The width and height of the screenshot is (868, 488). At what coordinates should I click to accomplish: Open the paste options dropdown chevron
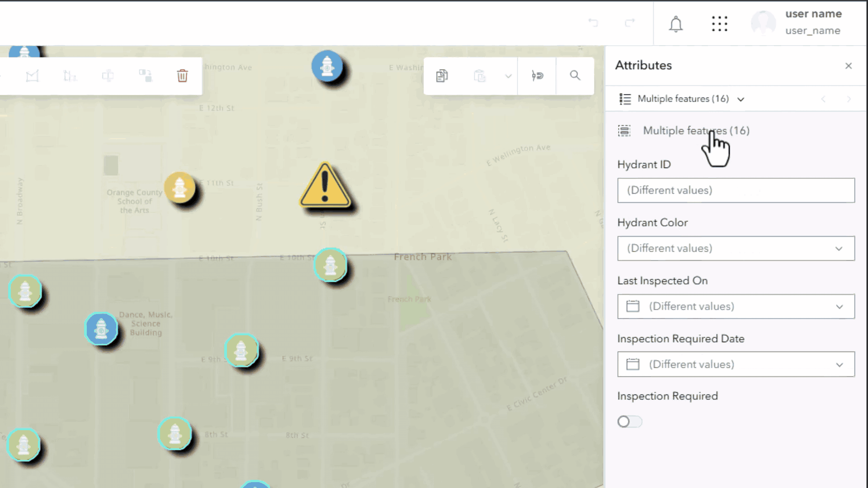508,76
